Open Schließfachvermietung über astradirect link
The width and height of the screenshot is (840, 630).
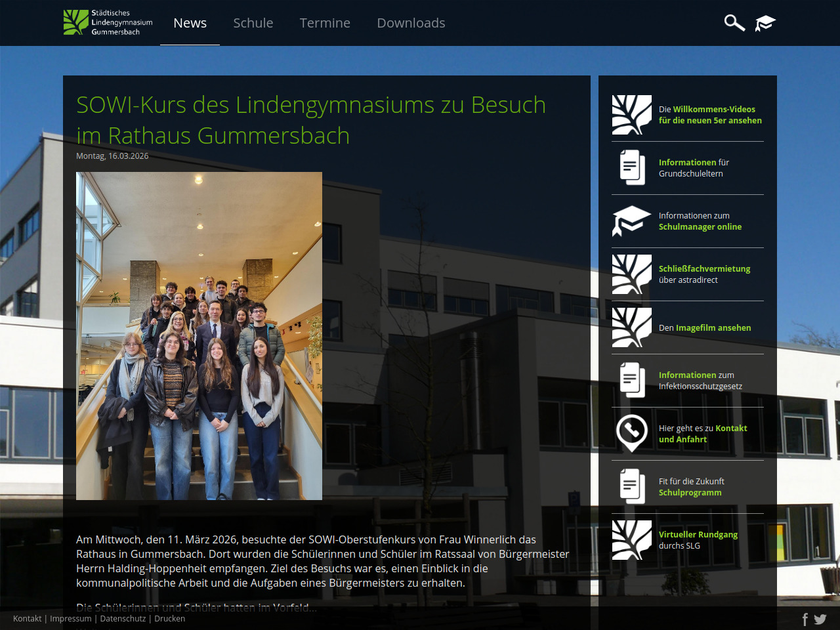704,274
